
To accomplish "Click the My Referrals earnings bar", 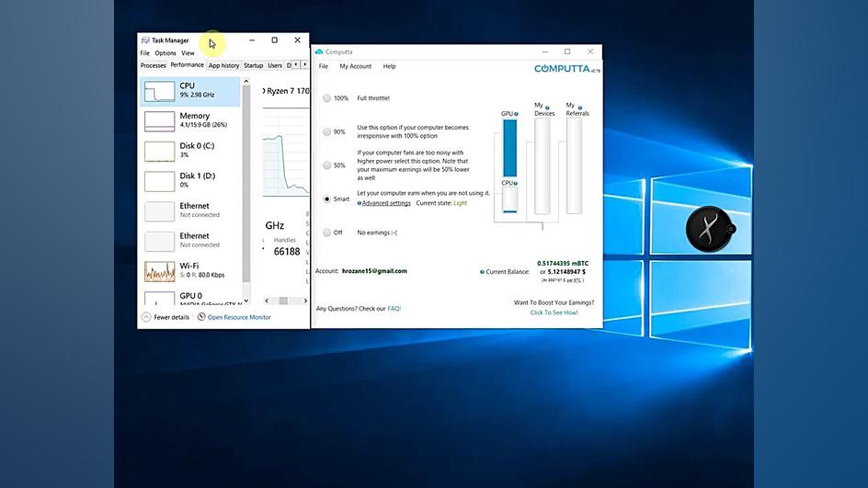I will pyautogui.click(x=575, y=166).
